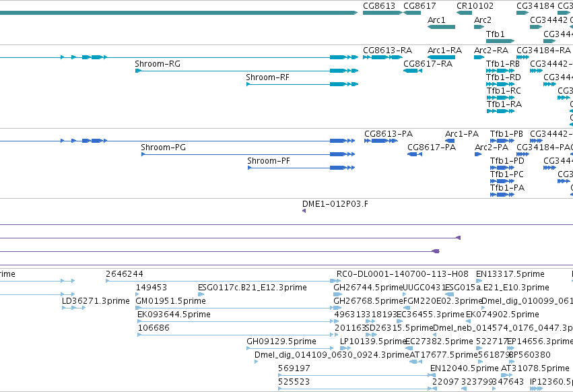The height and width of the screenshot is (392, 573).
Task: Click the Arc1-RA transcript label
Action: [x=445, y=50]
